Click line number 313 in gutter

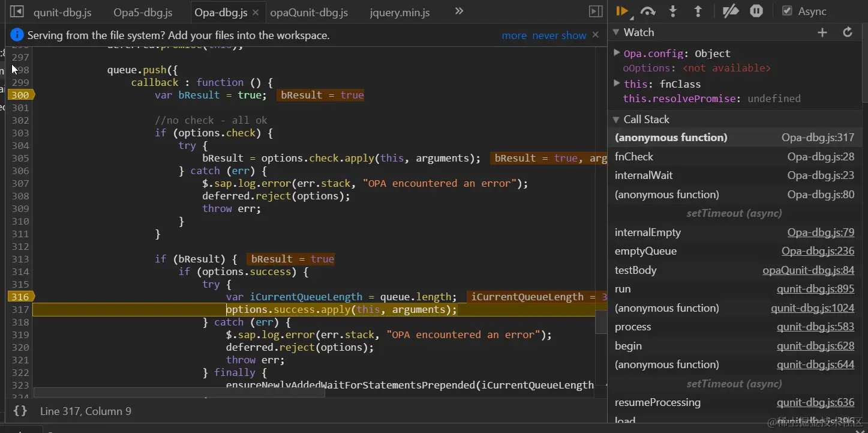click(20, 259)
